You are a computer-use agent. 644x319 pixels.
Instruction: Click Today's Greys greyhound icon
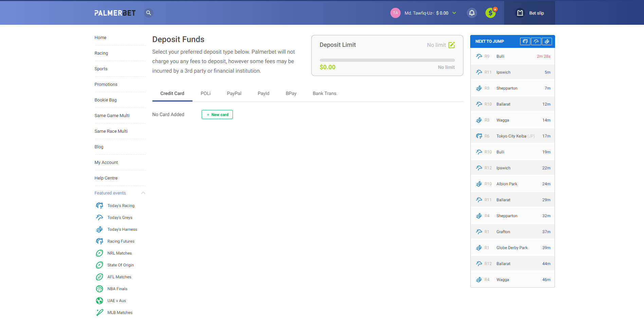[99, 218]
